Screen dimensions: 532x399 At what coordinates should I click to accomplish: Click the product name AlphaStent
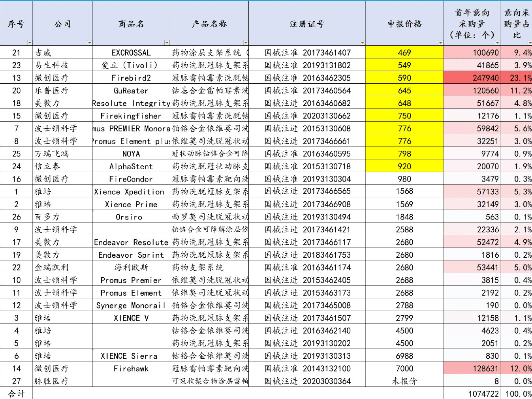coord(131,166)
